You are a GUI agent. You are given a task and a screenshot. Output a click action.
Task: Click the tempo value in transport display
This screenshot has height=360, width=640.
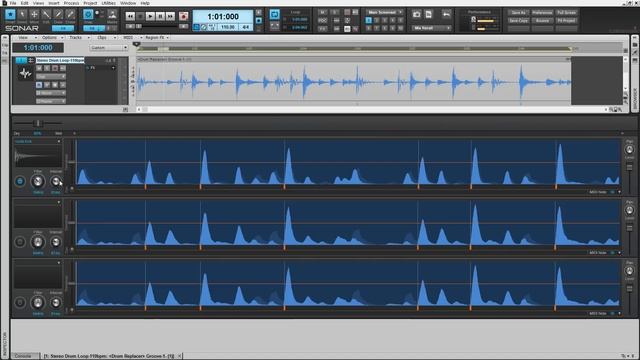click(228, 27)
